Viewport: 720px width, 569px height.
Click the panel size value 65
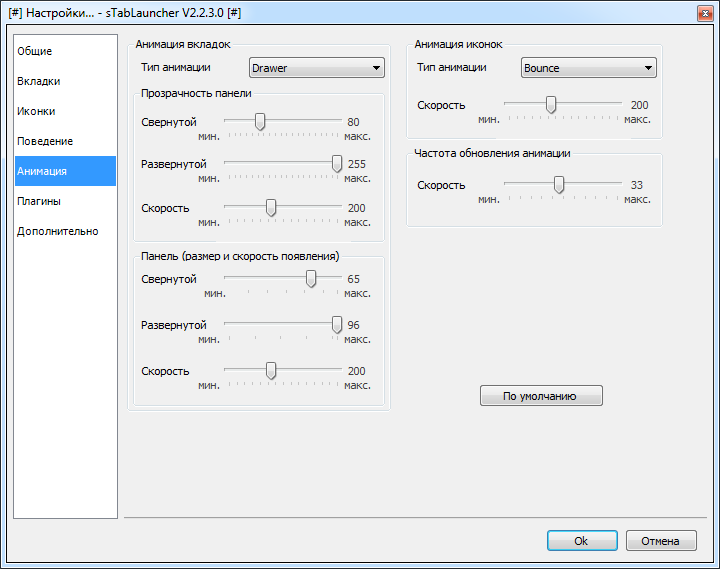point(353,279)
